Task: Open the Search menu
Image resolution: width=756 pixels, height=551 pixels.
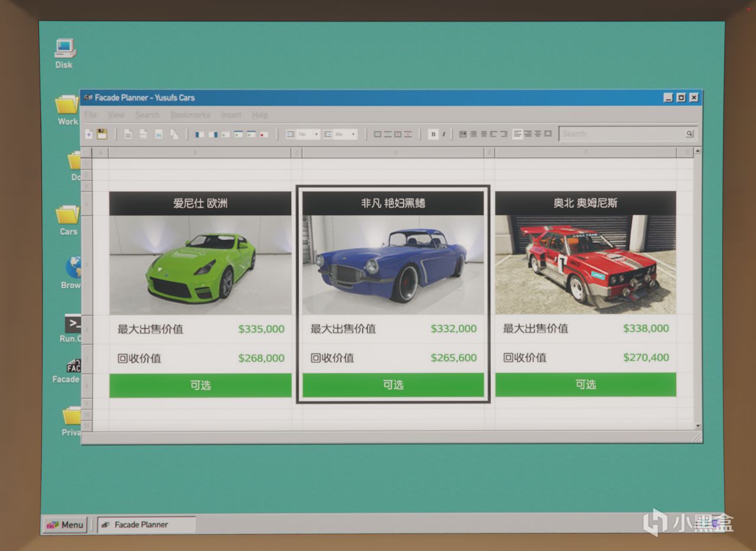Action: [x=148, y=115]
